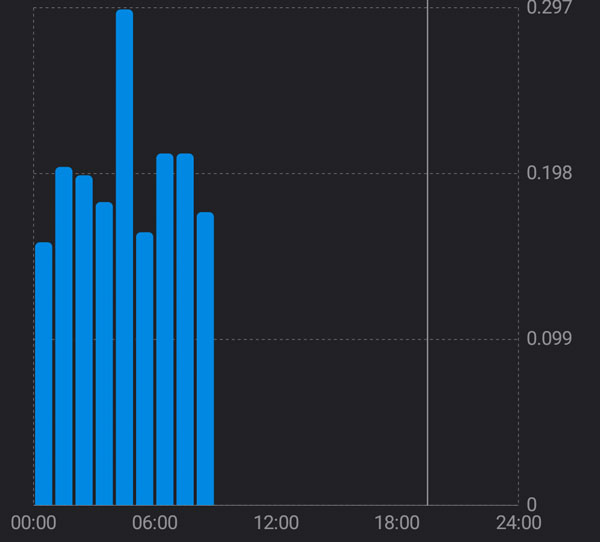This screenshot has height=542, width=600.
Task: Select the 06:00 time axis label
Action: coord(155,523)
